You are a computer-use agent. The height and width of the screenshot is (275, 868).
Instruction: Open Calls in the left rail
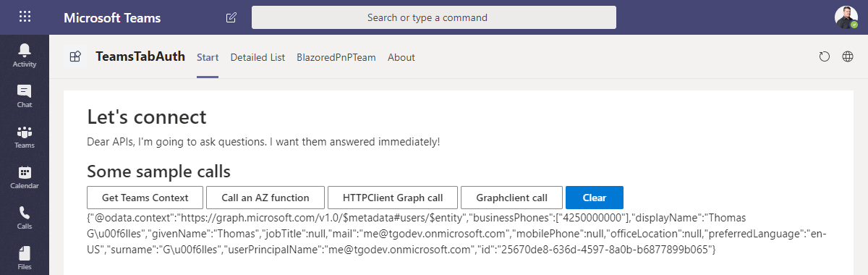tap(25, 218)
